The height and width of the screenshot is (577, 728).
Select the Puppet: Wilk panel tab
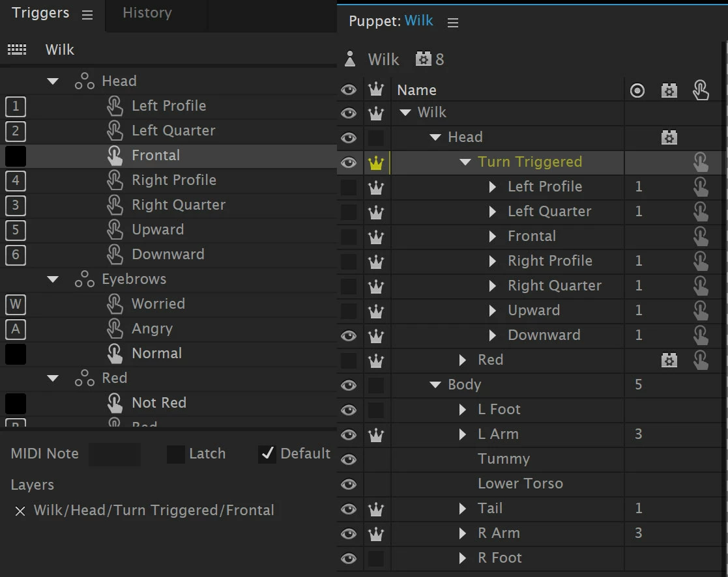[391, 21]
